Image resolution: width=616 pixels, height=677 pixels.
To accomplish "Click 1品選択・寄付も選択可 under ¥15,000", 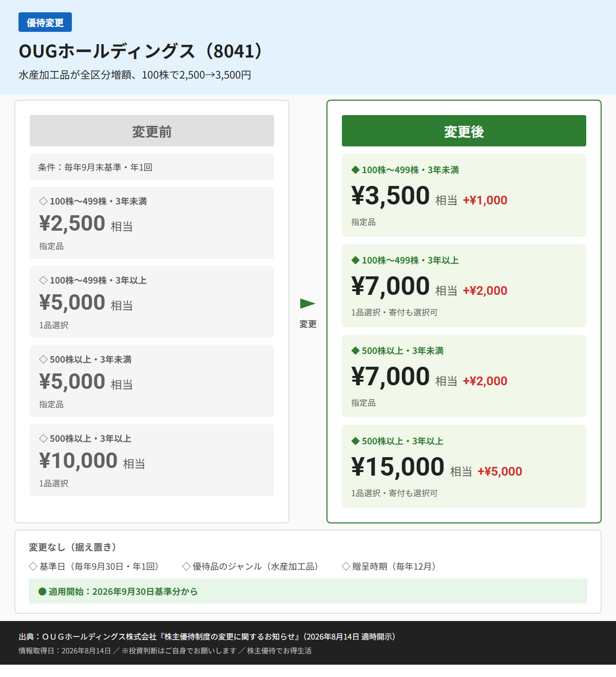I will point(394,493).
